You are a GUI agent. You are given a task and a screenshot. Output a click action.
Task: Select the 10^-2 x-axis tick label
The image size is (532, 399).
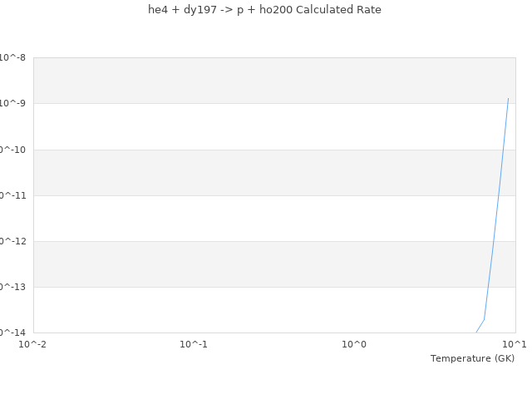34,344
